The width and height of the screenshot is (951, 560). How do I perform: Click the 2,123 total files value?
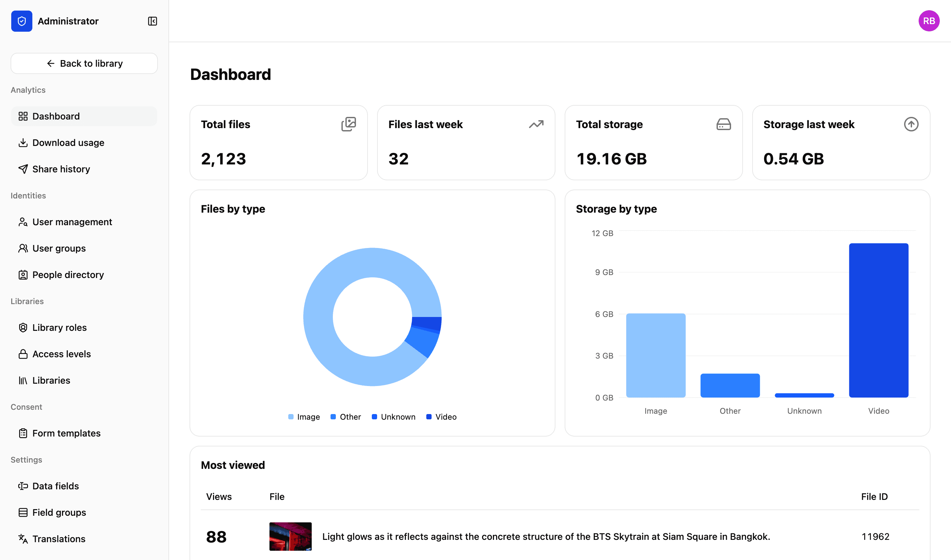tap(224, 159)
